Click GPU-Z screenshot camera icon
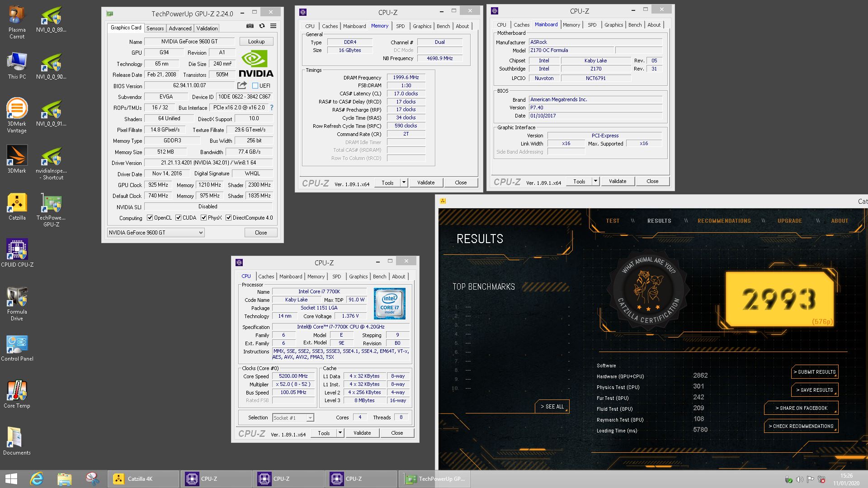Viewport: 868px width, 488px height. click(x=250, y=26)
